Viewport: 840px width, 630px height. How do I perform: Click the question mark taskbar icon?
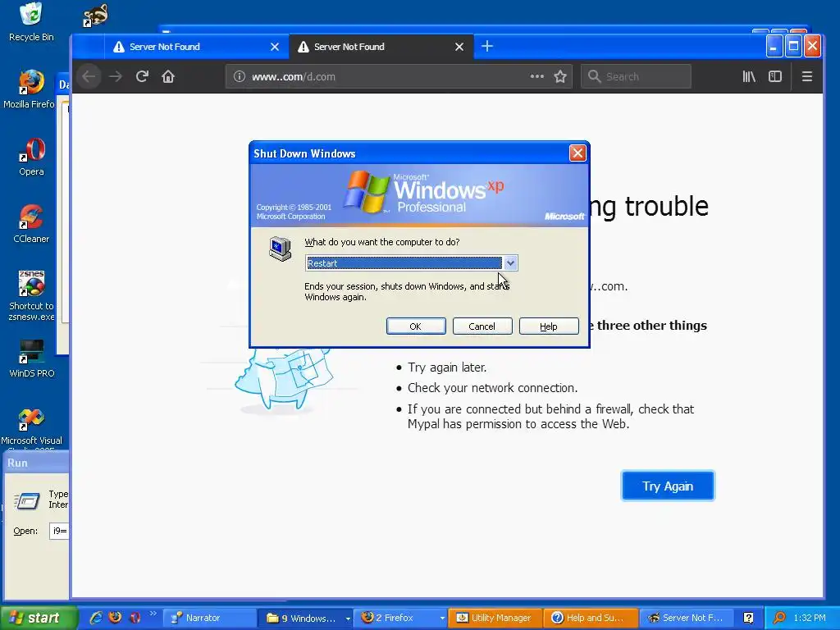[748, 618]
